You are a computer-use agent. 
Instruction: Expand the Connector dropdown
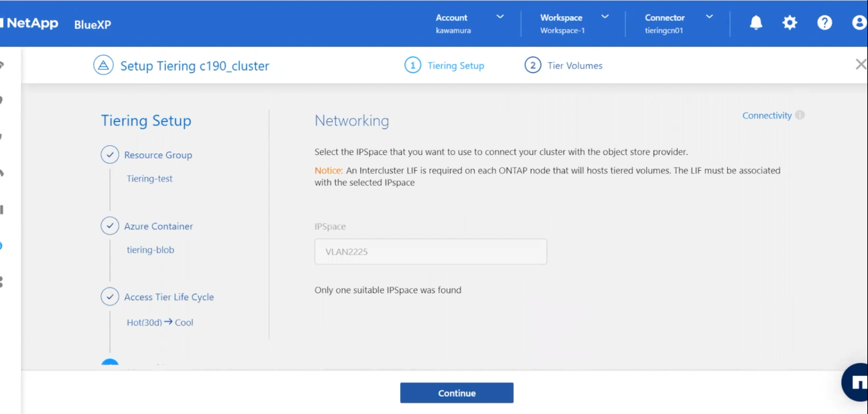tap(710, 17)
